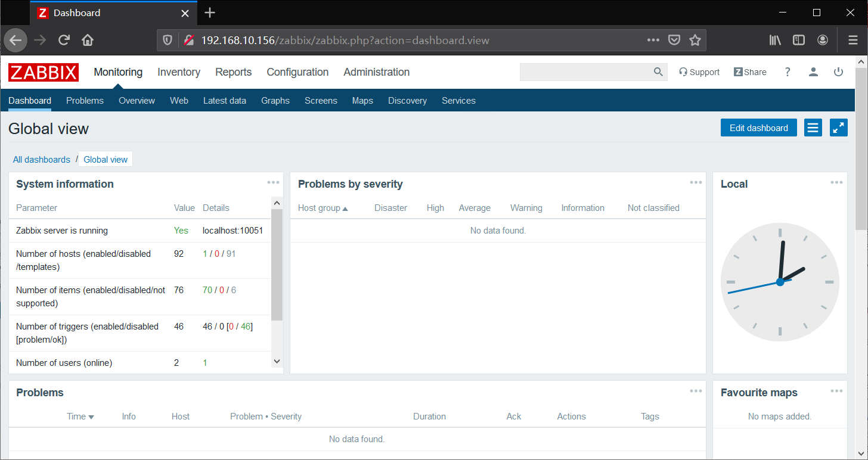Open Problems by severity widget options menu
Image resolution: width=868 pixels, height=460 pixels.
pos(696,182)
